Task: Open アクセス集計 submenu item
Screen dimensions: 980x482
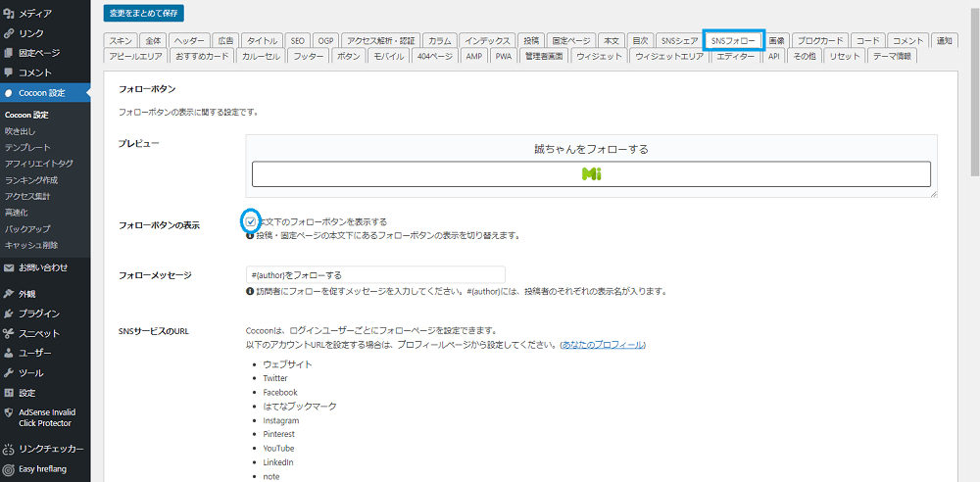Action: coord(27,196)
